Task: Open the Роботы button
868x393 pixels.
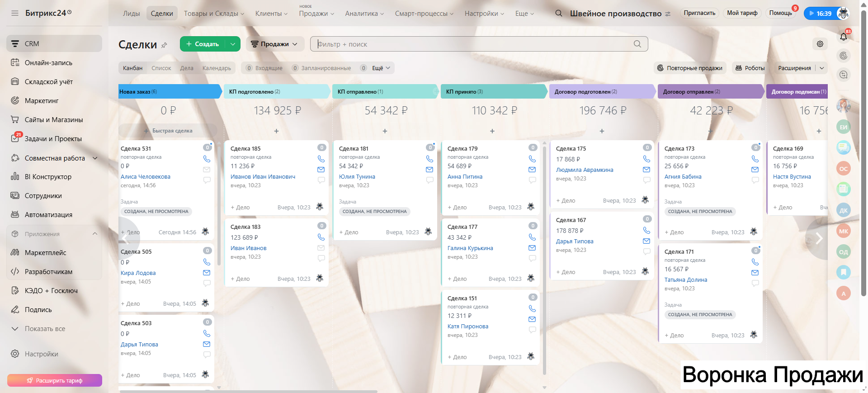Action: coord(750,68)
